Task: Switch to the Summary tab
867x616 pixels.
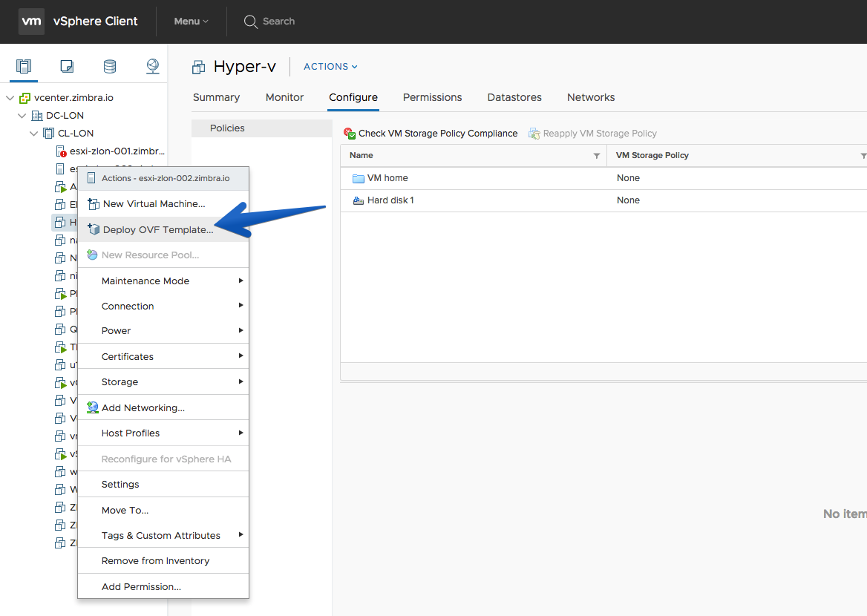Action: [216, 97]
